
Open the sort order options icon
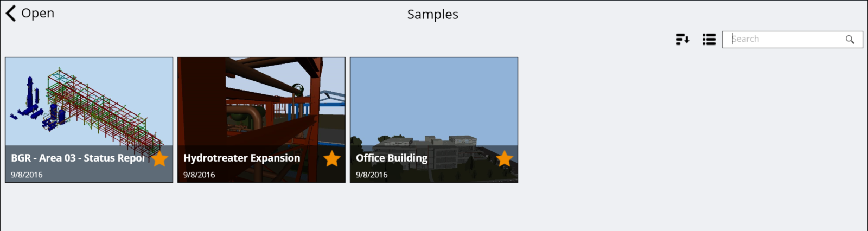(682, 39)
